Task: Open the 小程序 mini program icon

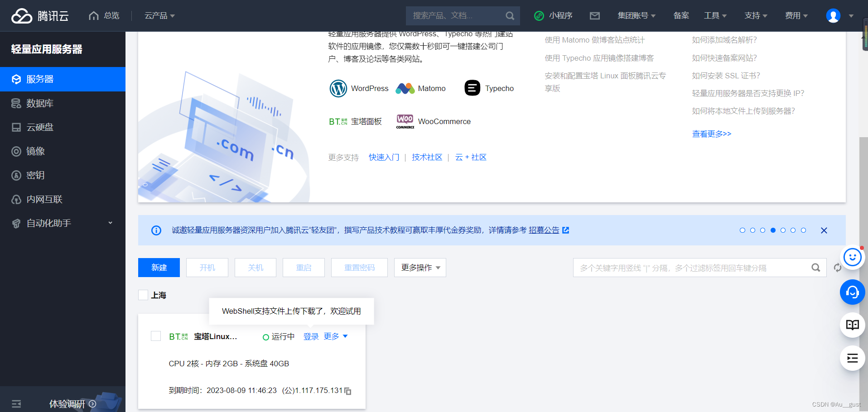Action: pos(539,16)
